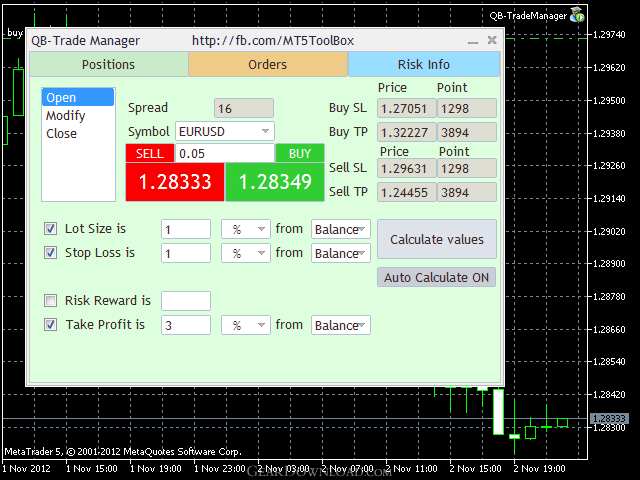Click the empty Risk Reward value field
Image resolution: width=640 pixels, height=480 pixels.
point(186,301)
